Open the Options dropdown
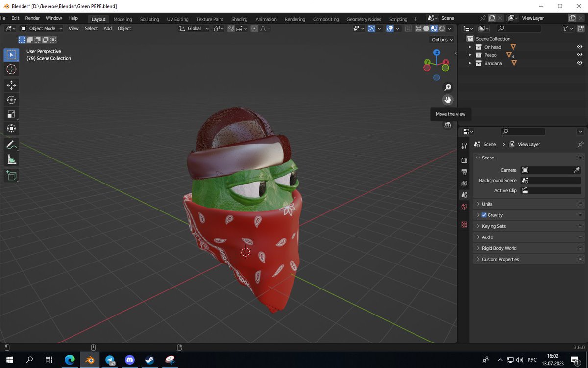The image size is (588, 368). 442,40
